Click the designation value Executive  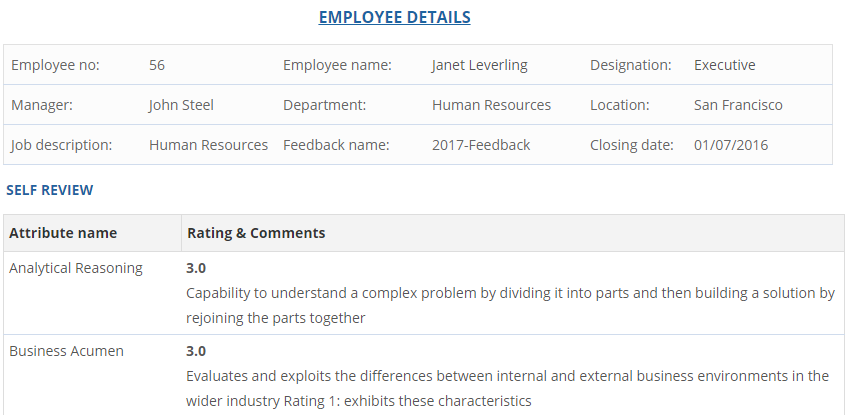pyautogui.click(x=724, y=65)
